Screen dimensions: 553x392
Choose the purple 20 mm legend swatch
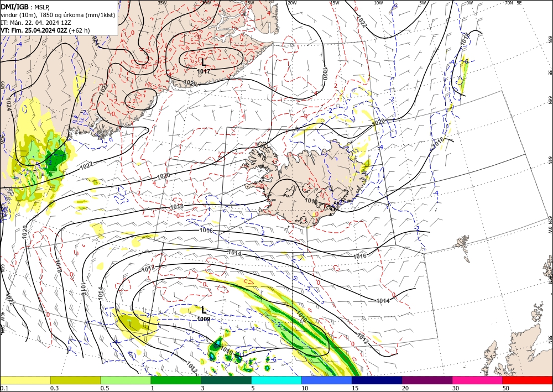[x=427, y=380]
